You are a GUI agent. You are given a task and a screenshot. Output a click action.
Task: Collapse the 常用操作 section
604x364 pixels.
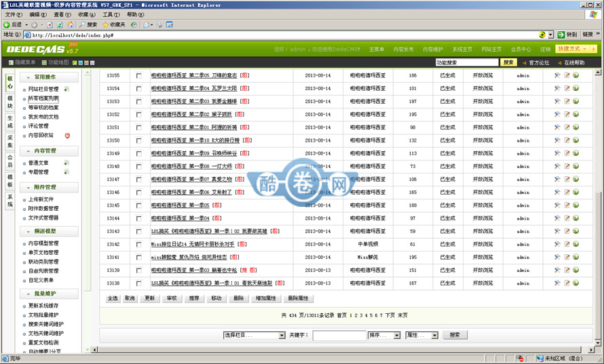click(49, 77)
